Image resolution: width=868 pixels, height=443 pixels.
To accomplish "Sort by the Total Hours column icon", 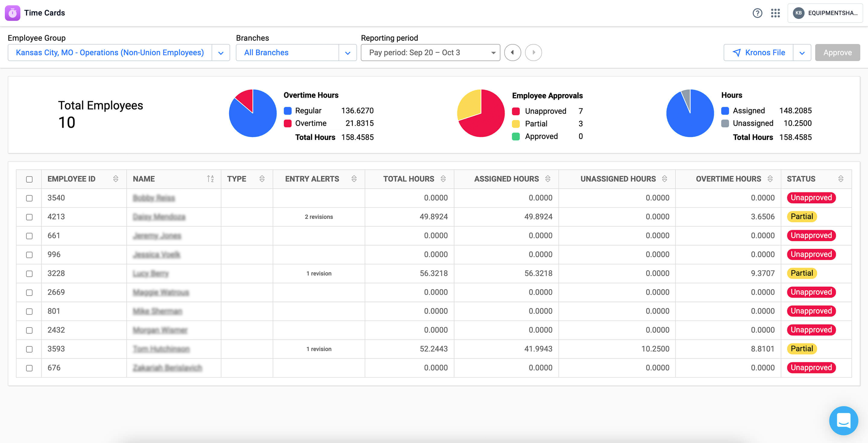I will (443, 179).
